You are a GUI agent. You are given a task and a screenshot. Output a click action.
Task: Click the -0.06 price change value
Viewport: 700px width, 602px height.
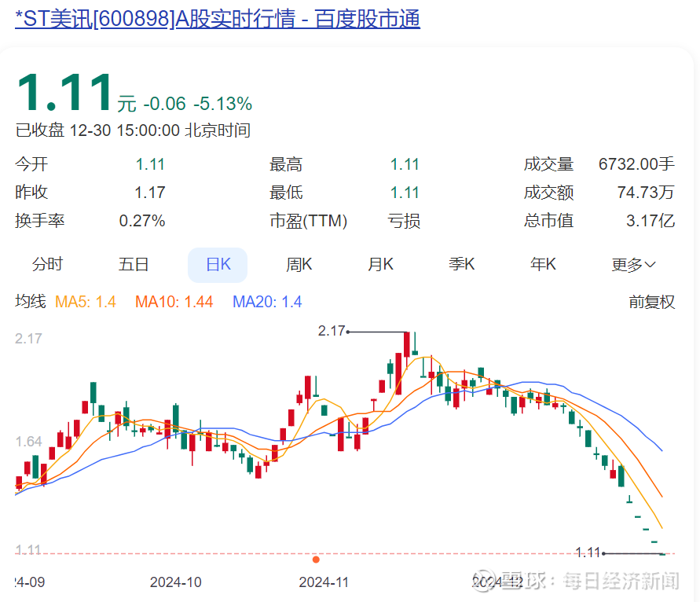164,104
